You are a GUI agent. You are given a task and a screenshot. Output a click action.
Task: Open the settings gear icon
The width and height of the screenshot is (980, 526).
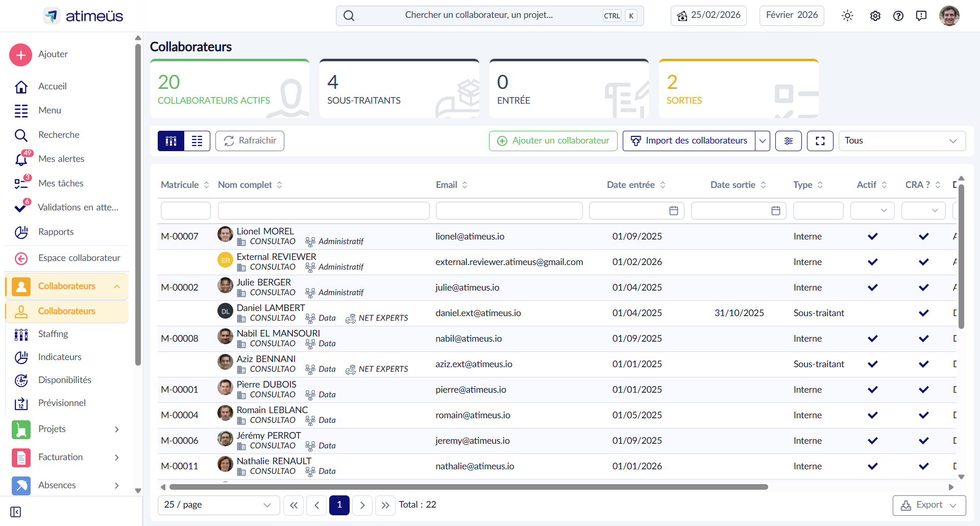[875, 16]
